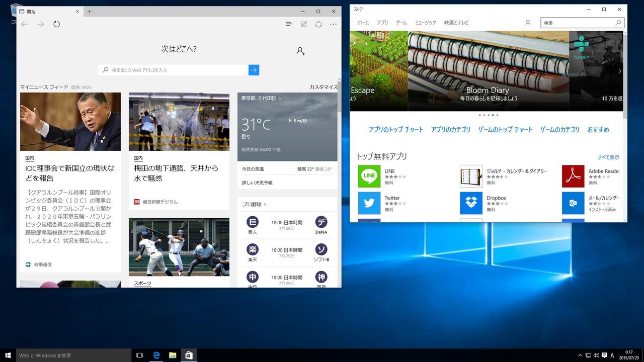Click the IME A input indicator
This screenshot has width=644, height=362.
pyautogui.click(x=612, y=355)
